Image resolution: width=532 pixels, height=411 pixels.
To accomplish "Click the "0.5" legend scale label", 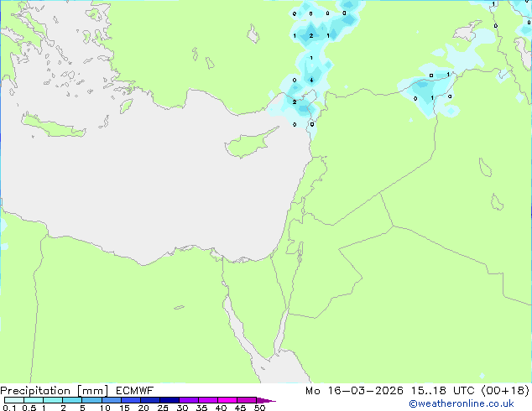I will coord(29,408).
